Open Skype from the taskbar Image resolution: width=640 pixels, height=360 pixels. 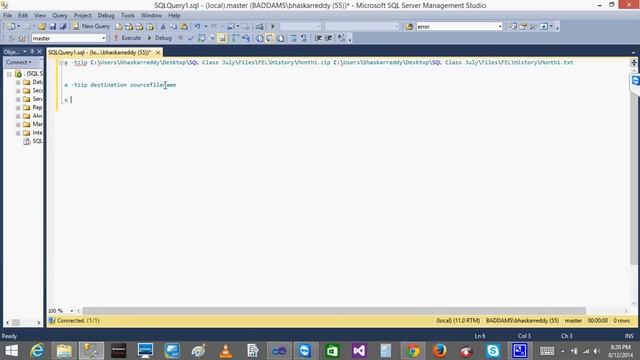(x=493, y=351)
